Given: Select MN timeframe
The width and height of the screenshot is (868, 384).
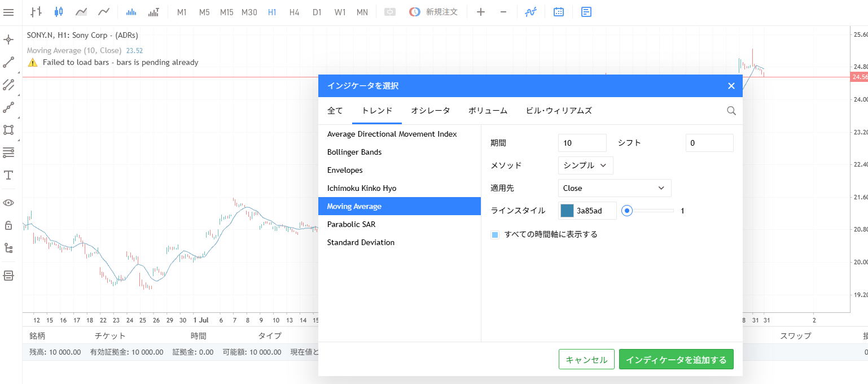Looking at the screenshot, I should tap(362, 12).
